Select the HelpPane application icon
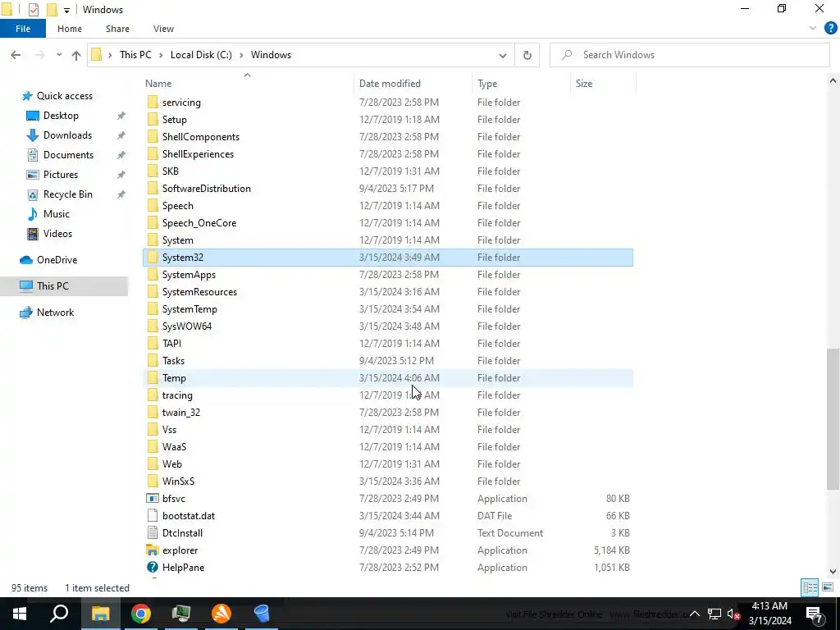The height and width of the screenshot is (630, 840). 153,568
